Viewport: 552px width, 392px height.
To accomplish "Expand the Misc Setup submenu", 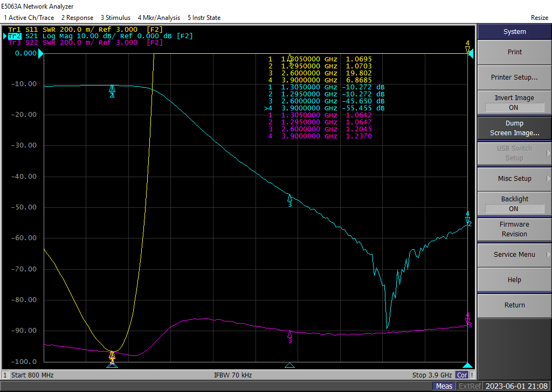I will pyautogui.click(x=514, y=179).
